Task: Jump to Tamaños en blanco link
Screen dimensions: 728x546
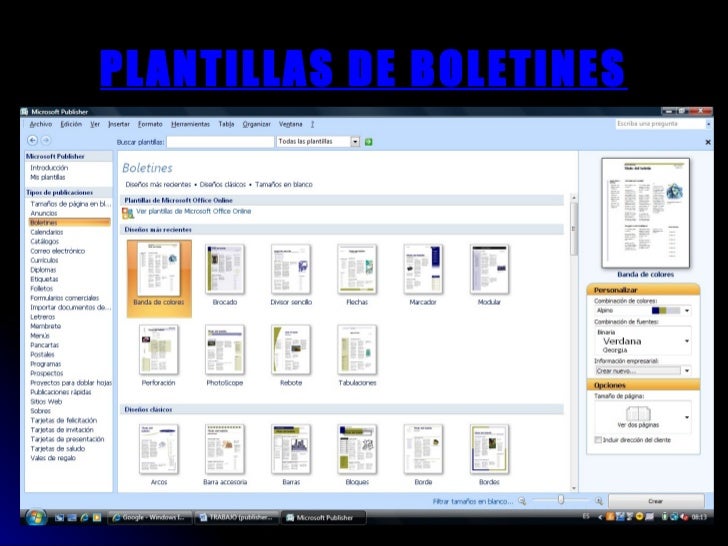Action: point(284,185)
